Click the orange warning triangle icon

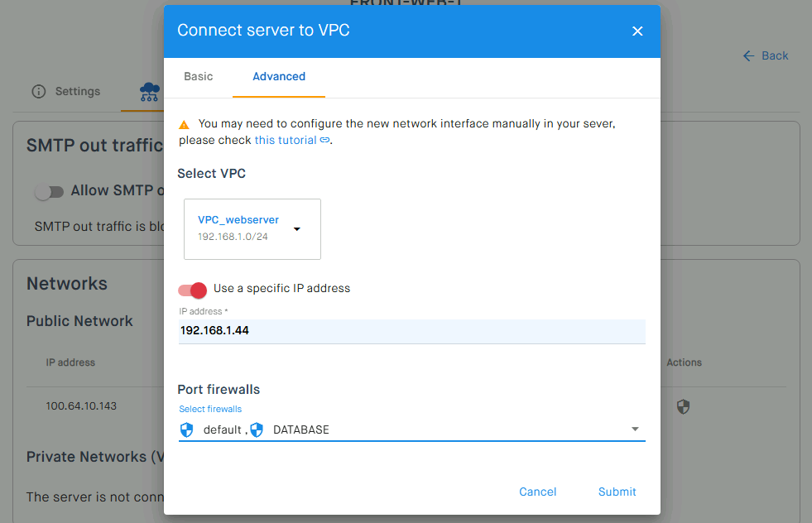point(184,125)
